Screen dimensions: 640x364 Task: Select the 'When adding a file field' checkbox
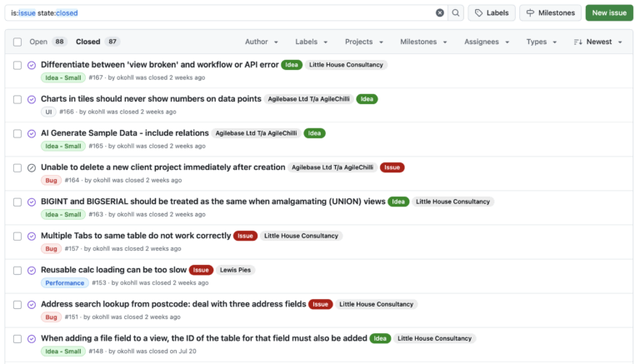point(17,339)
